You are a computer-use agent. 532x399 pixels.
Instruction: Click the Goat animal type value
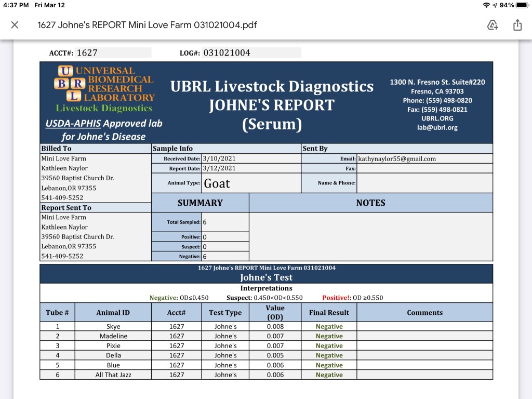tap(217, 183)
